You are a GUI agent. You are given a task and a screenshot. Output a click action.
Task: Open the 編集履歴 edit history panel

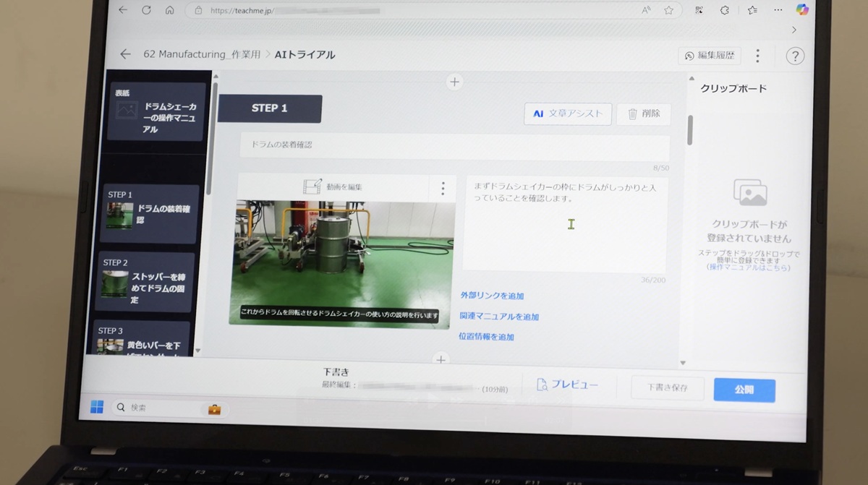709,56
